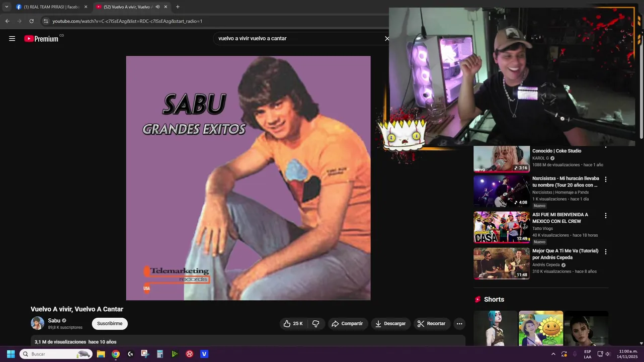Image resolution: width=644 pixels, height=362 pixels.
Task: Open the sunflower plant Short thumbnail
Action: click(541, 328)
